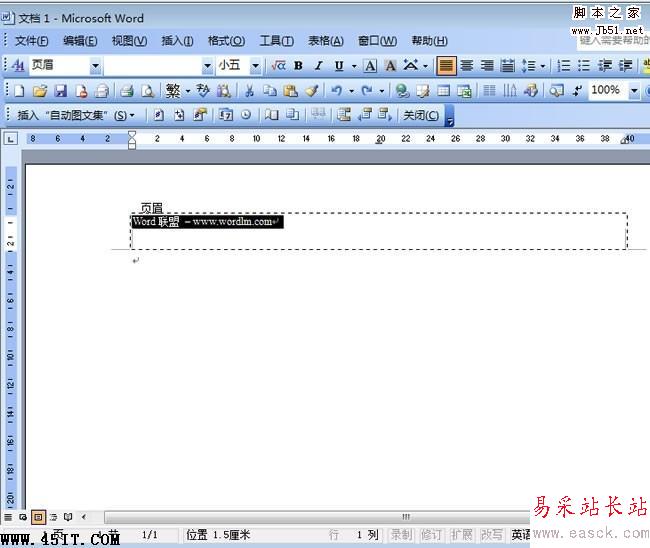Click the horizontal scrollbar thumb
This screenshot has width=650, height=548.
318,517
